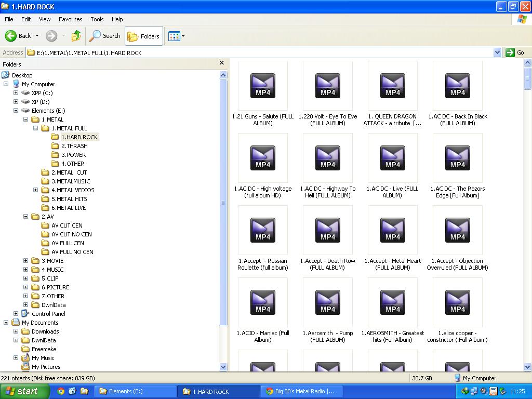Expand the 4.METAL VEDIOS folder node
532x399 pixels.
coord(35,190)
